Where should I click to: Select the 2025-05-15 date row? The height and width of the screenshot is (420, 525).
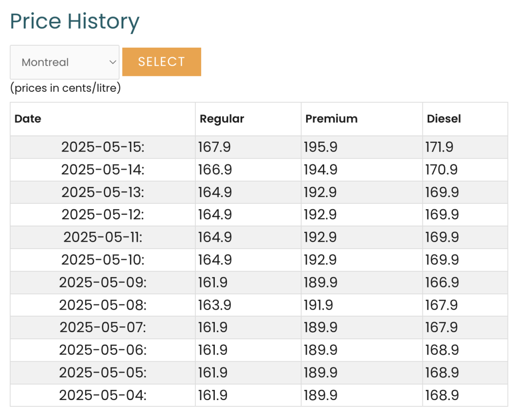point(259,147)
